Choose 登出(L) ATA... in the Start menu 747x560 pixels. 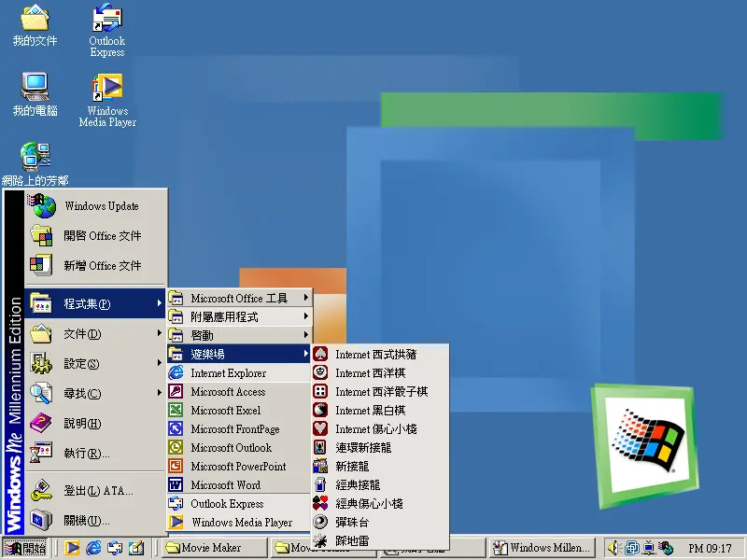tap(95, 491)
